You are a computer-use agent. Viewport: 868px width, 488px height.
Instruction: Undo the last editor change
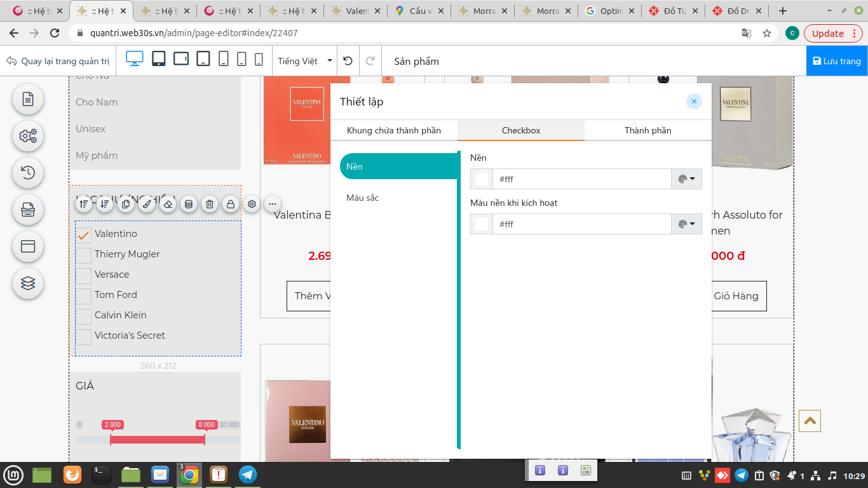coord(348,61)
